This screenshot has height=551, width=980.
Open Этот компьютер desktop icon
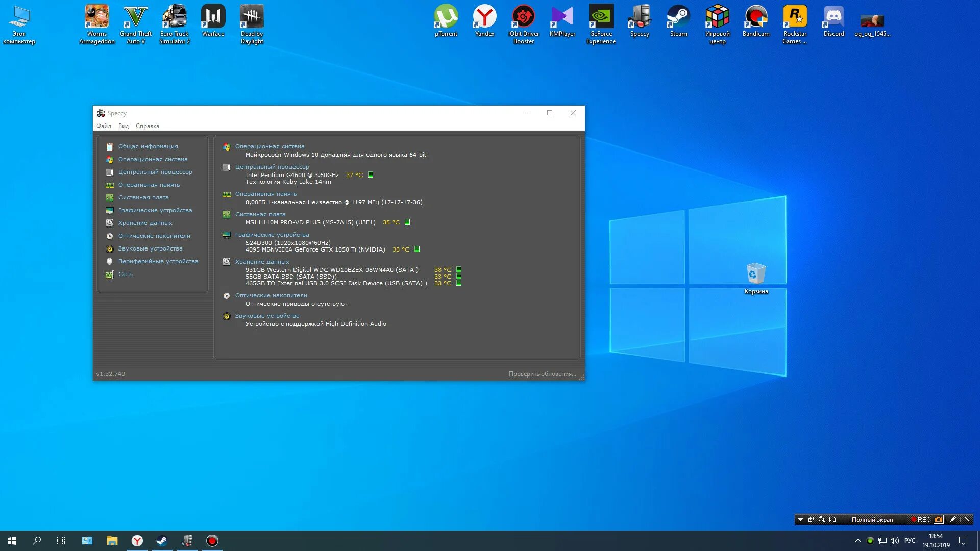click(x=19, y=24)
